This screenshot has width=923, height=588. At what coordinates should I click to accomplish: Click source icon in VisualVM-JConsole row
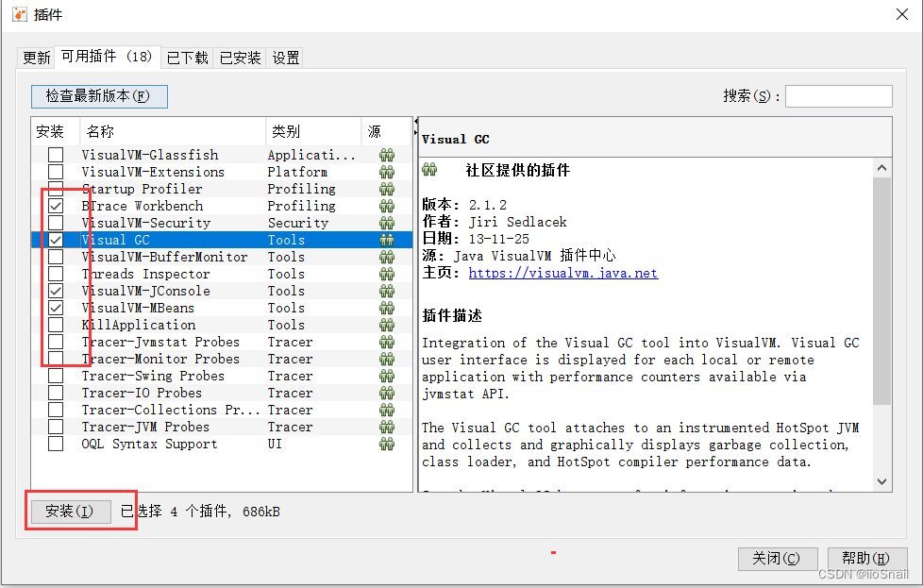[x=387, y=292]
